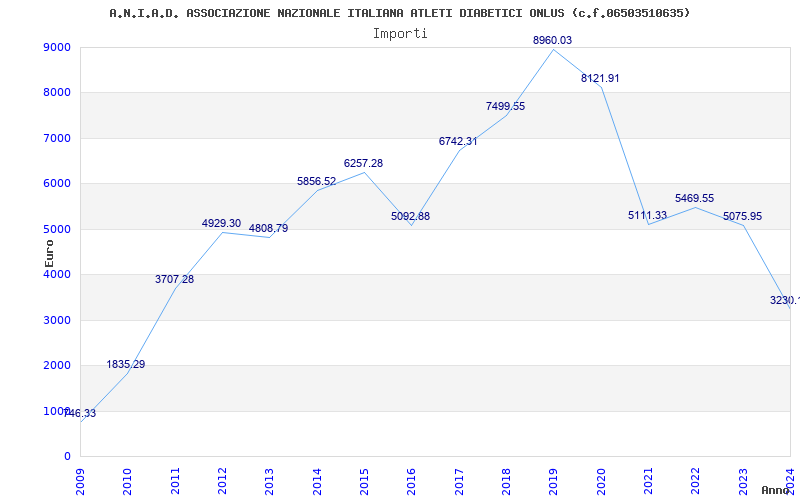This screenshot has height=500, width=800.
Task: Click data label 5469.55
Action: pos(694,198)
